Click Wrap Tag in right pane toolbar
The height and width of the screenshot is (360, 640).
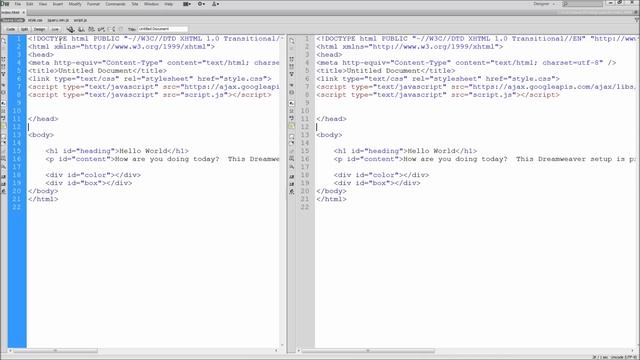[x=291, y=151]
